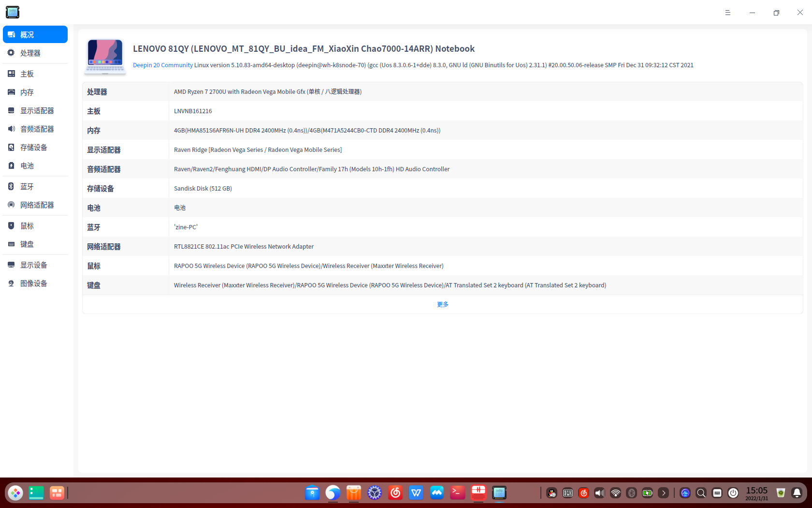The image size is (812, 508).
Task: Open the 鼠标 mouse section in sidebar
Action: (x=35, y=225)
